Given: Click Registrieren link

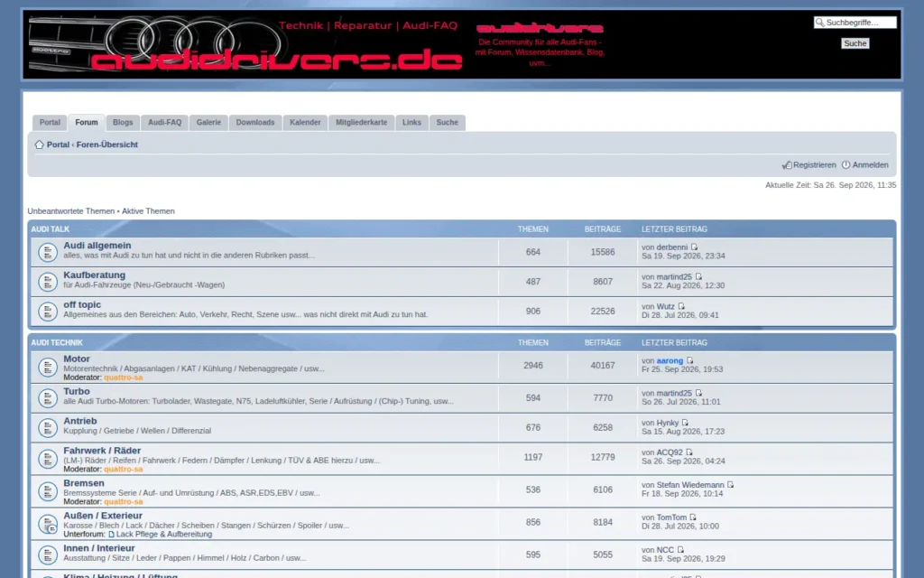Looking at the screenshot, I should [x=815, y=165].
